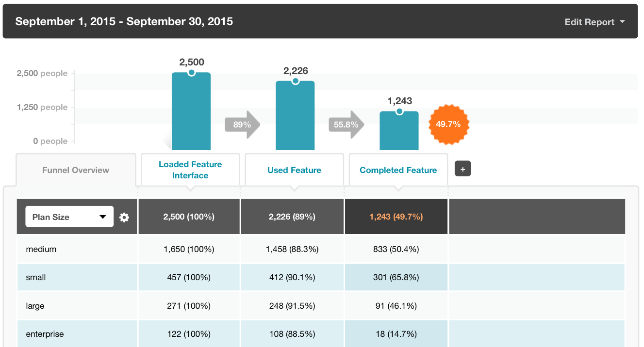
Task: Switch to Loaded Feature Interface tab
Action: tap(190, 170)
